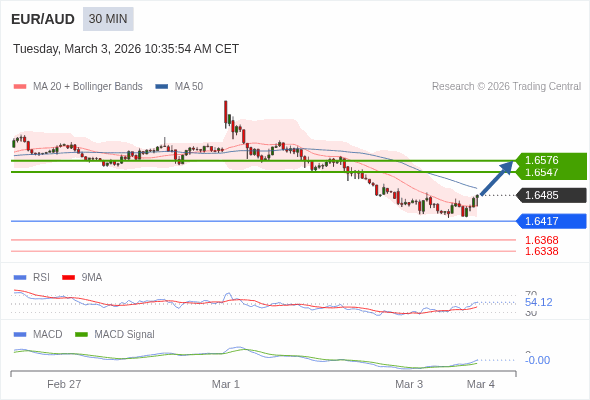The height and width of the screenshot is (400, 590).
Task: Select the 1.6368 support price label
Action: coord(541,240)
